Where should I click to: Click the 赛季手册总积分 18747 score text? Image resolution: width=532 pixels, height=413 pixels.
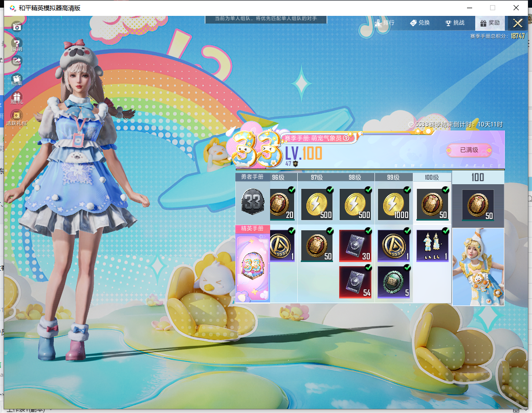[x=497, y=36]
